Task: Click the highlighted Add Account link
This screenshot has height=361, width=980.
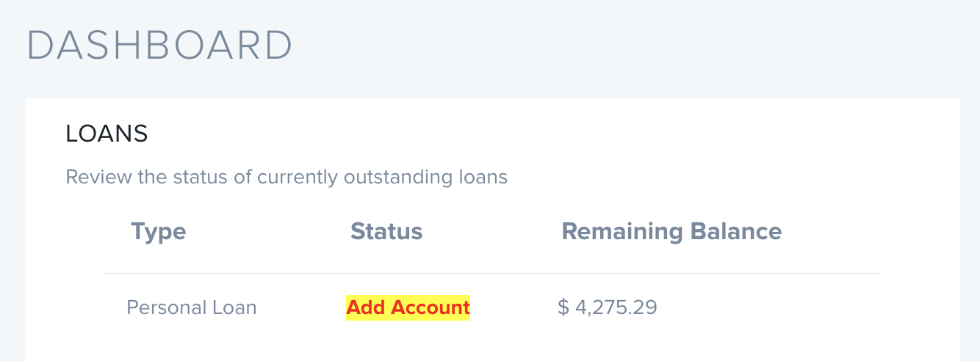Action: [x=408, y=307]
